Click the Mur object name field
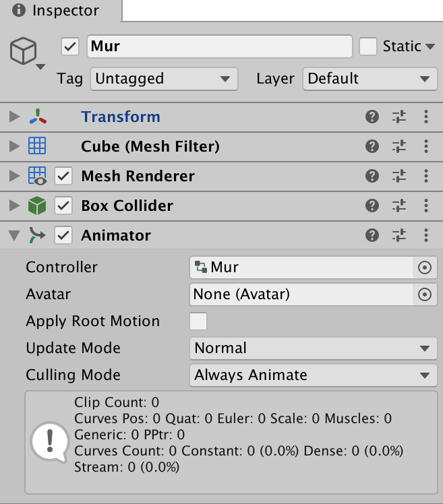443x504 pixels. point(220,46)
